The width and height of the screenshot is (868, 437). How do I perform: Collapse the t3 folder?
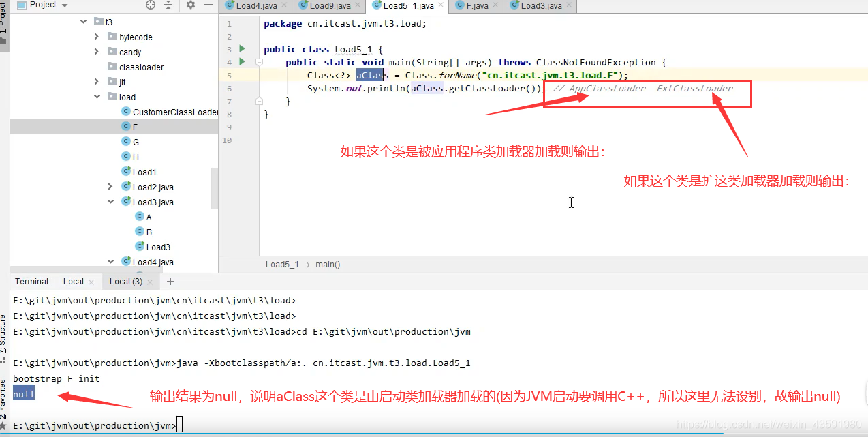83,22
